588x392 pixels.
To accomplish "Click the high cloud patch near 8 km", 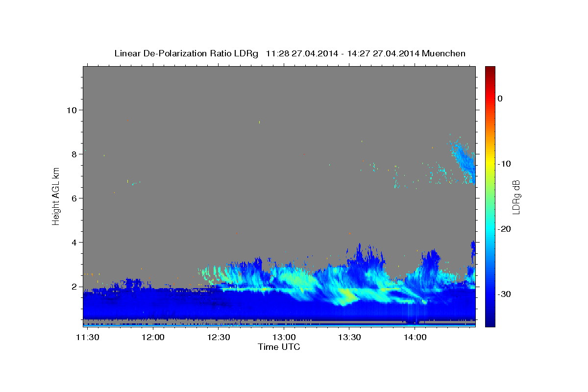I will click(463, 159).
